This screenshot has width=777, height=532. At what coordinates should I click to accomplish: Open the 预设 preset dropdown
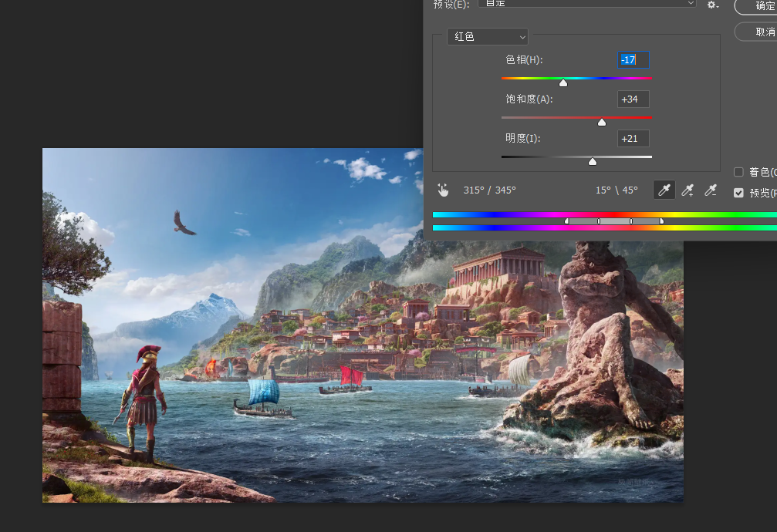coord(586,3)
